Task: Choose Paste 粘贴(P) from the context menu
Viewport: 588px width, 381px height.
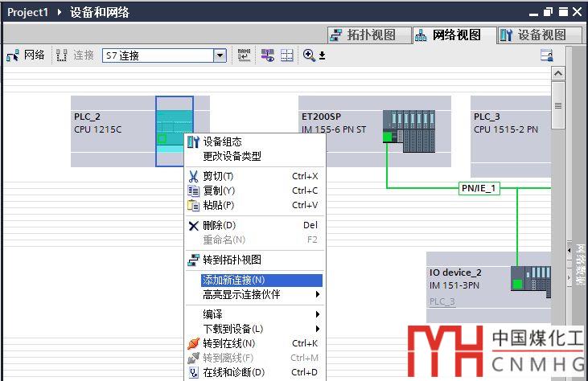Action: tap(255, 205)
